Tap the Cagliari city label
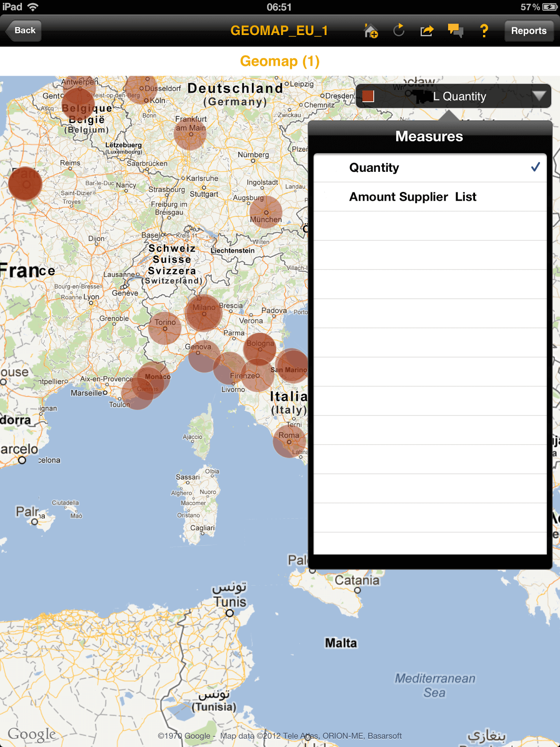Screen dimensions: 560x747 pos(203,528)
